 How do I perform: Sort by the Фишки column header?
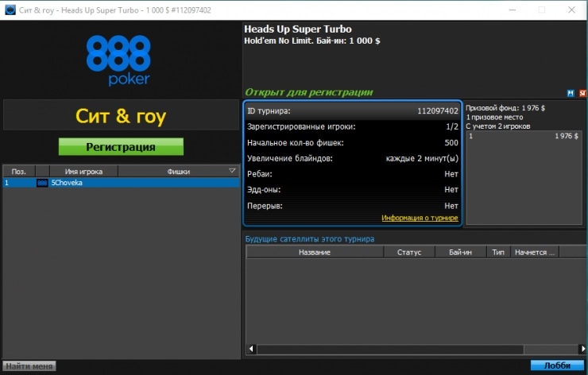click(x=179, y=172)
